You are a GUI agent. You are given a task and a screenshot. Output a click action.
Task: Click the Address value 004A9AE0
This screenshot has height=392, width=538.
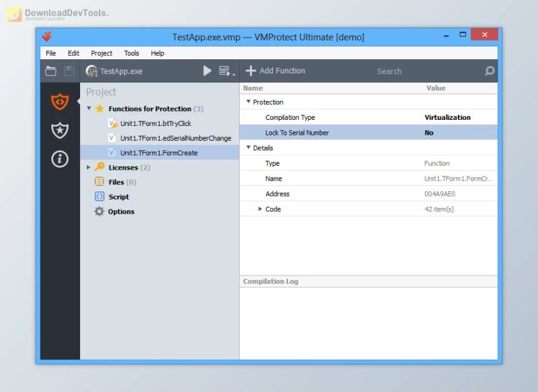pos(440,194)
